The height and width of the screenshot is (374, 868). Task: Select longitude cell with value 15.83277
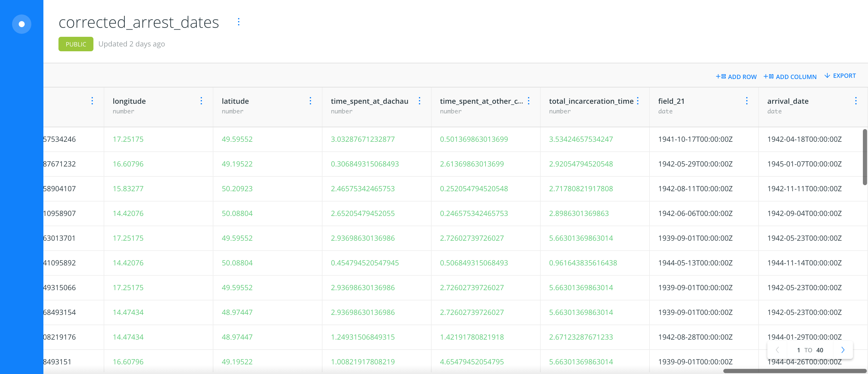(x=128, y=189)
